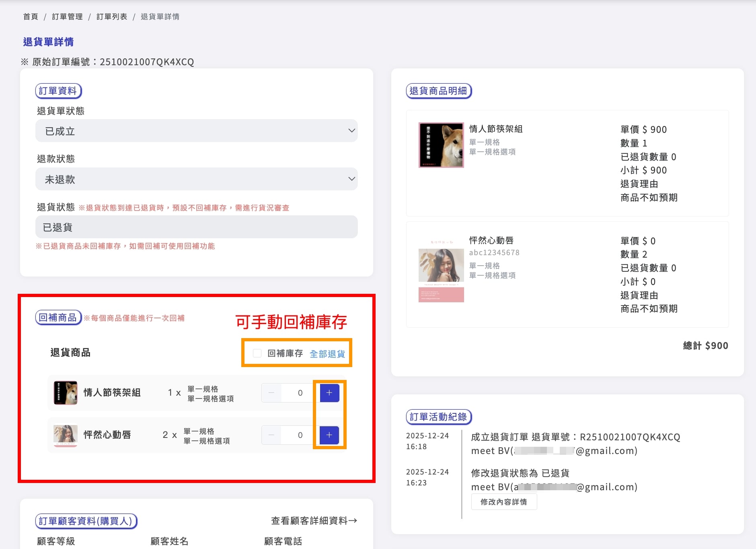Click the 2025-12-24 16:23 log timestamp

[x=427, y=477]
